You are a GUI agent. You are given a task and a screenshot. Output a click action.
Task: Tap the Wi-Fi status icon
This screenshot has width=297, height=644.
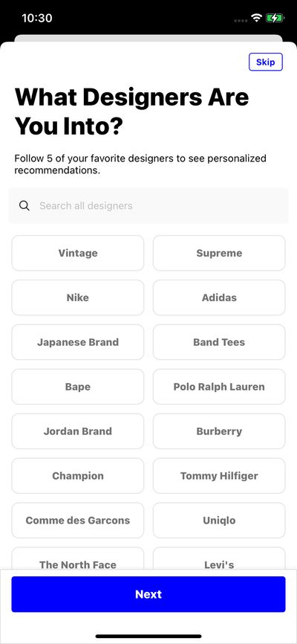[257, 18]
